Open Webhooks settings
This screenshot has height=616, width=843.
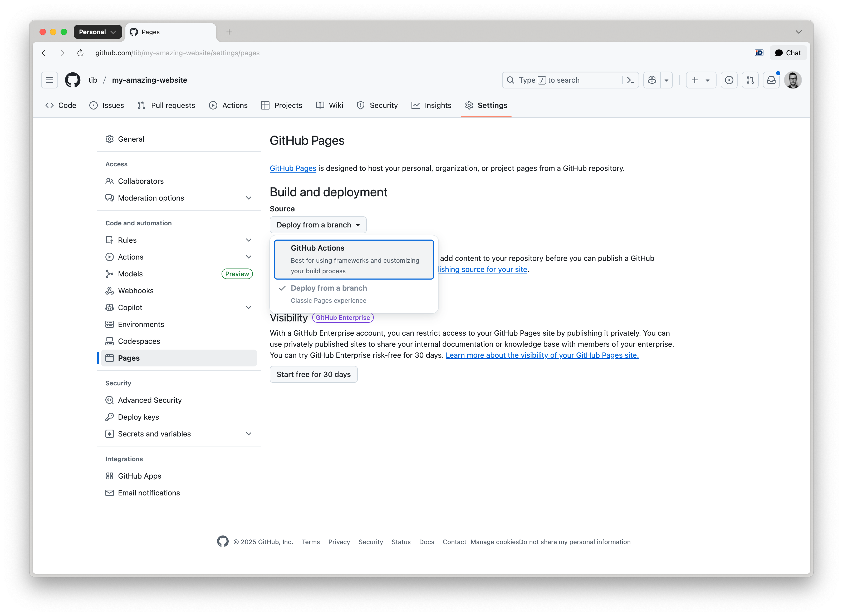click(179, 291)
